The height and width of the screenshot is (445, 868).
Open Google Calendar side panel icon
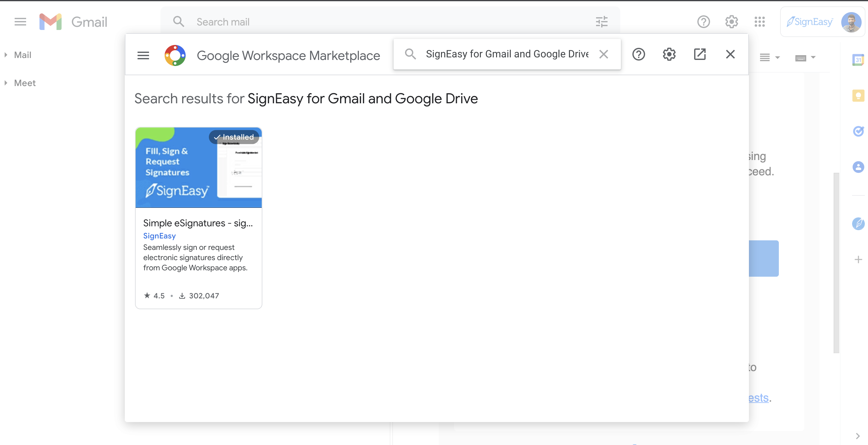(x=858, y=60)
